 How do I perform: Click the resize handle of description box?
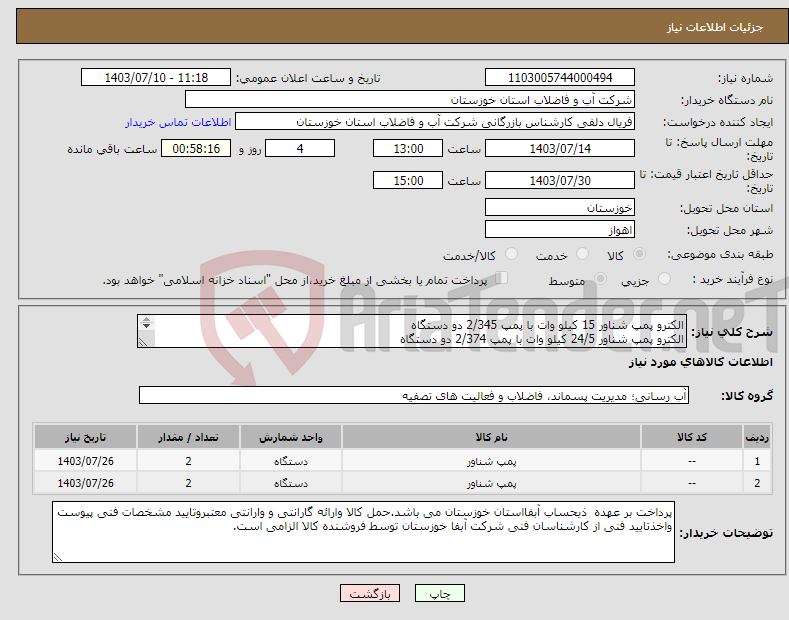click(142, 342)
